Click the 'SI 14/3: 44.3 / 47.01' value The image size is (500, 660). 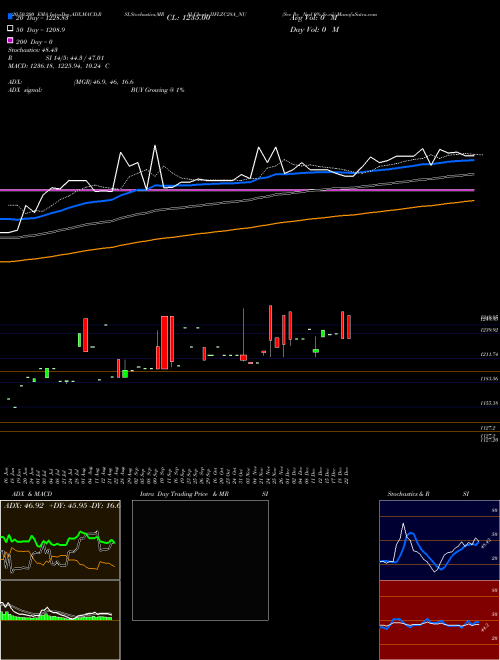(75, 58)
